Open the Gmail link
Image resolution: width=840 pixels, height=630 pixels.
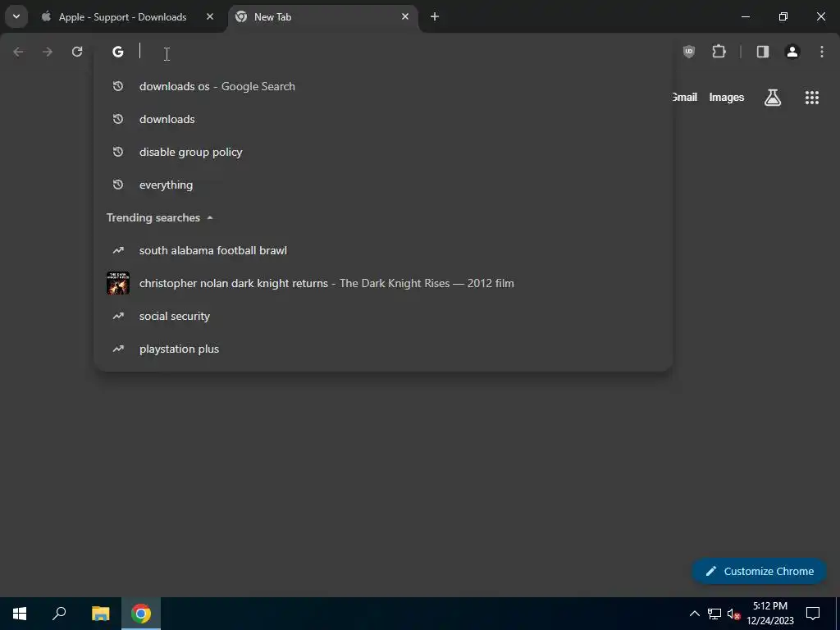(x=685, y=97)
